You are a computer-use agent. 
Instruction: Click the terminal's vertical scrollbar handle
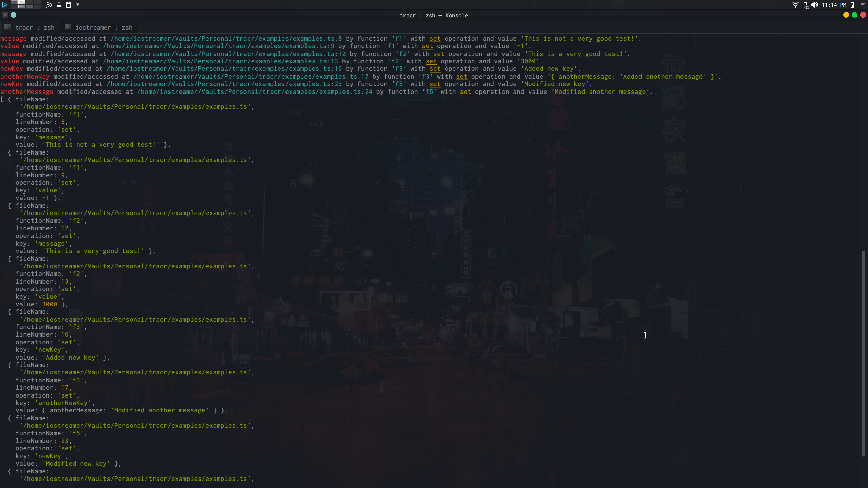pyautogui.click(x=863, y=353)
